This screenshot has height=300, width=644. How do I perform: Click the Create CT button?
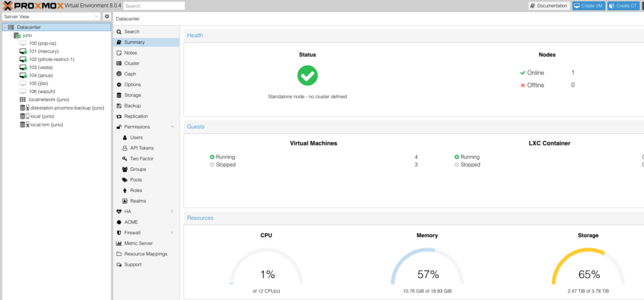point(623,6)
